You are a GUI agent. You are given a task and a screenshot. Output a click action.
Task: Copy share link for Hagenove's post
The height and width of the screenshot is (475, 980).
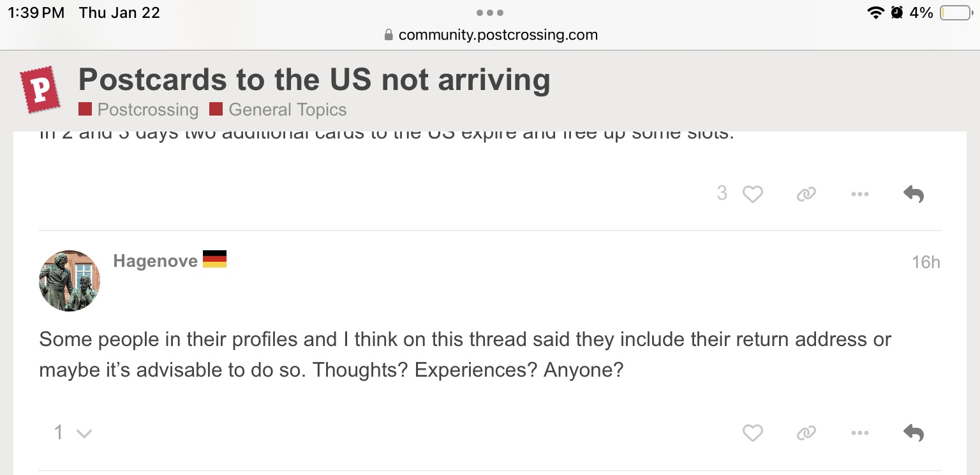(x=806, y=434)
